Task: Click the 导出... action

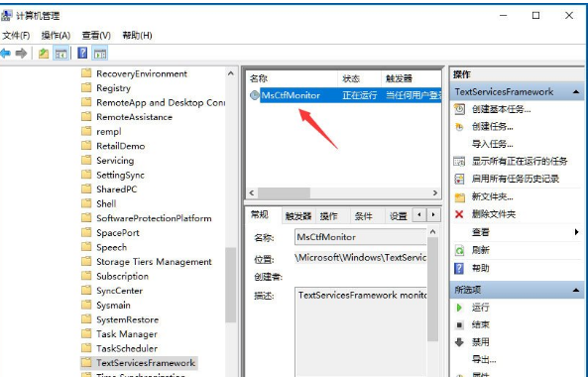Action: pyautogui.click(x=484, y=360)
